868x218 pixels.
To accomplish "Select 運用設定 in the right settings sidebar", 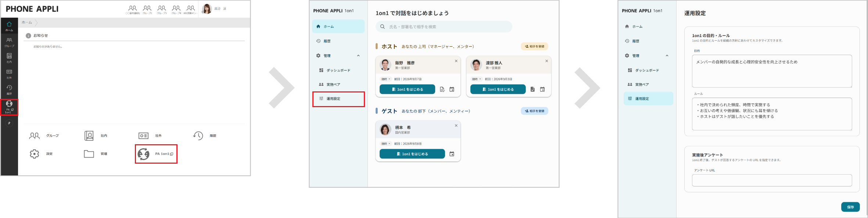I will [648, 99].
